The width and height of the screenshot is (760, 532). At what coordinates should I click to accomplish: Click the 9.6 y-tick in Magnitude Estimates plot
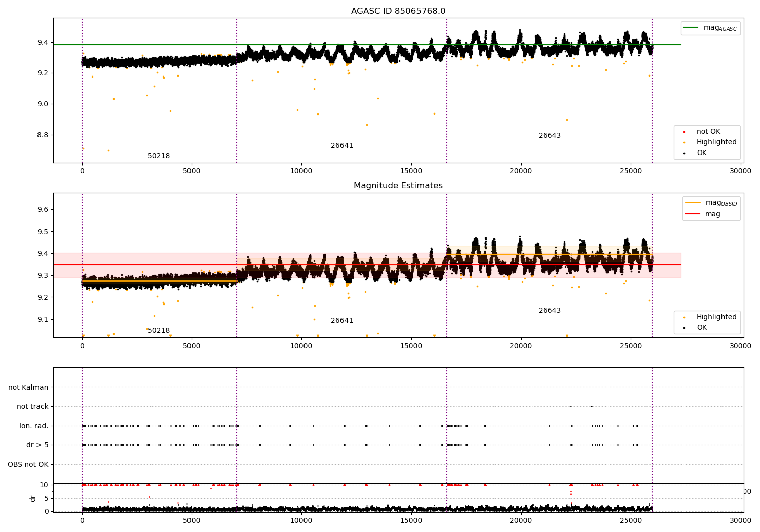pos(43,210)
